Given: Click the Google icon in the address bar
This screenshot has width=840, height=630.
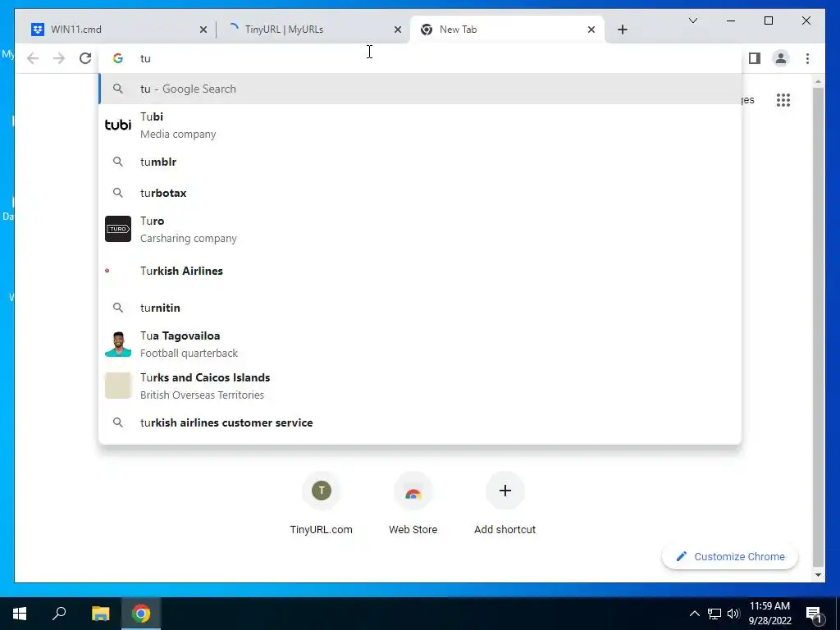Looking at the screenshot, I should [x=118, y=58].
